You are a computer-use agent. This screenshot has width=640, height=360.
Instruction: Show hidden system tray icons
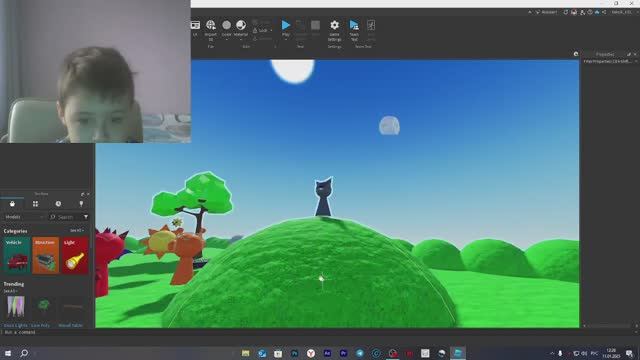(x=552, y=353)
